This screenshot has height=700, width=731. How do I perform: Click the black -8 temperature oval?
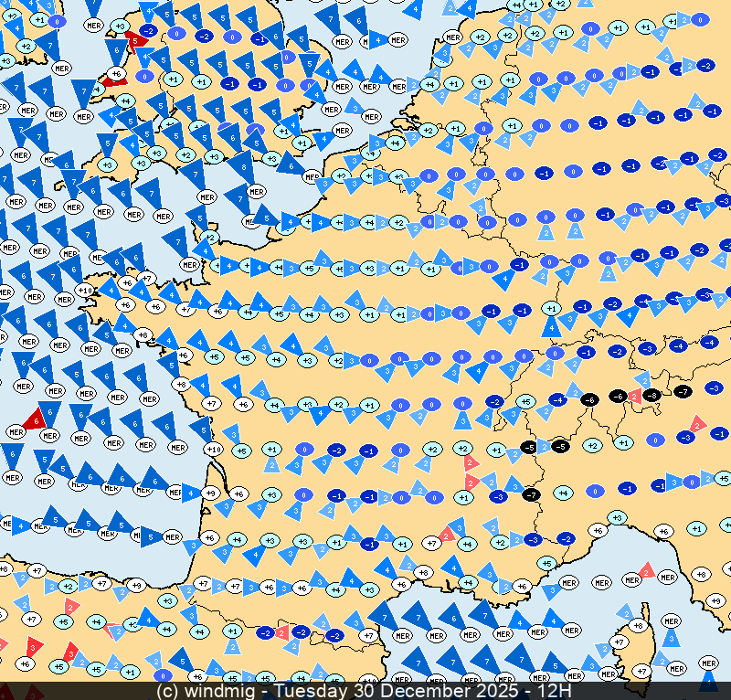click(x=651, y=395)
